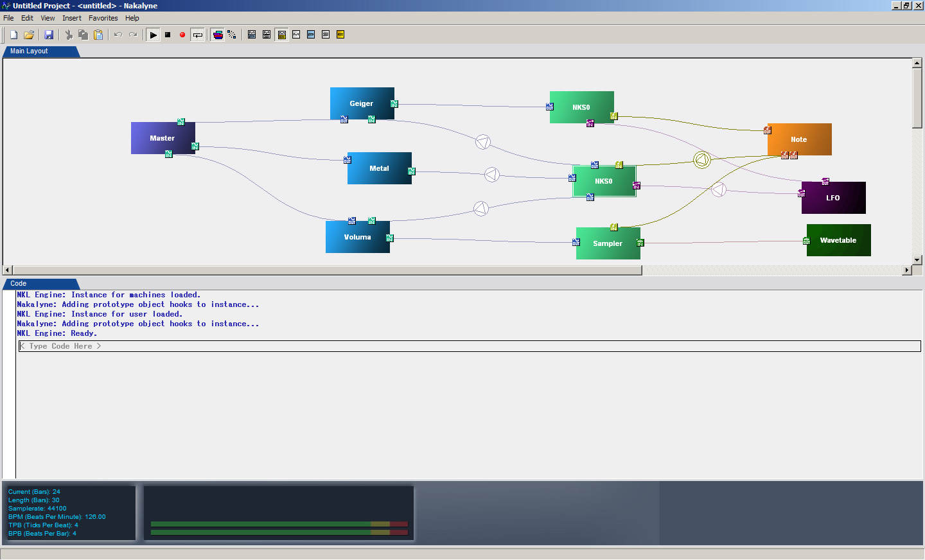This screenshot has width=925, height=560.
Task: Click in the Type Code Here input field
Action: [470, 346]
